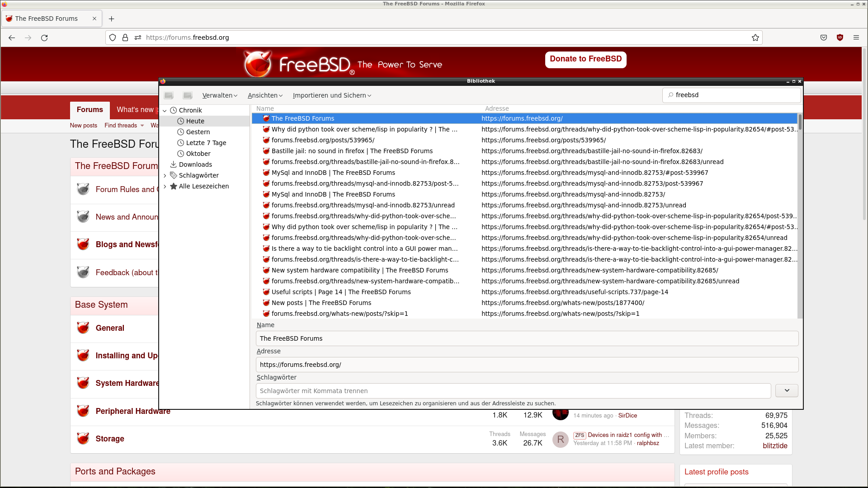Click the Library search field
The width and height of the screenshot is (868, 488).
point(735,95)
